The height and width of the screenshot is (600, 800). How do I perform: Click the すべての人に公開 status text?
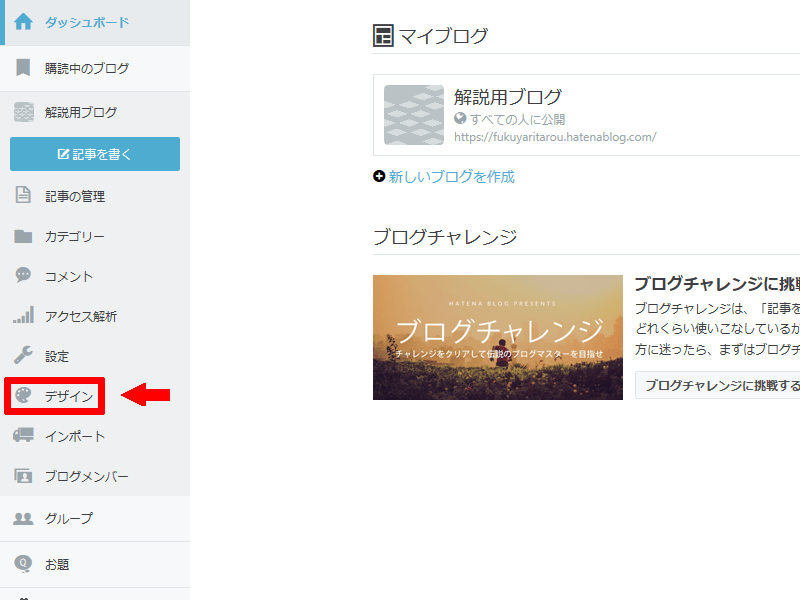[x=517, y=119]
